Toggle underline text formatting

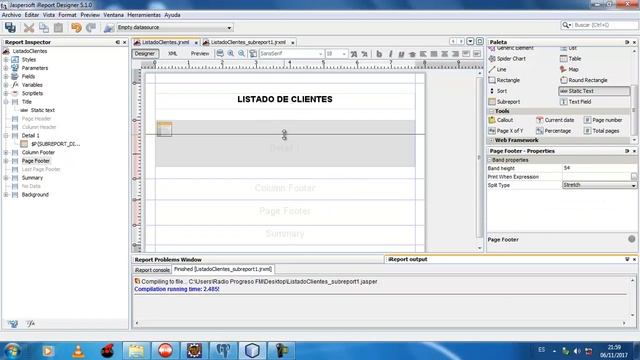[x=401, y=53]
